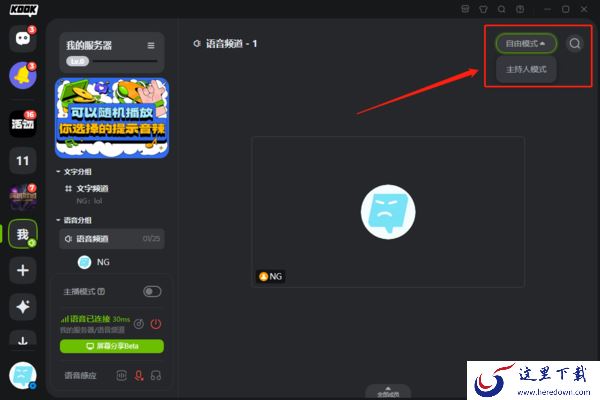Open the 自由模式 mode dropdown
Screen dimensions: 600x400
pos(526,44)
